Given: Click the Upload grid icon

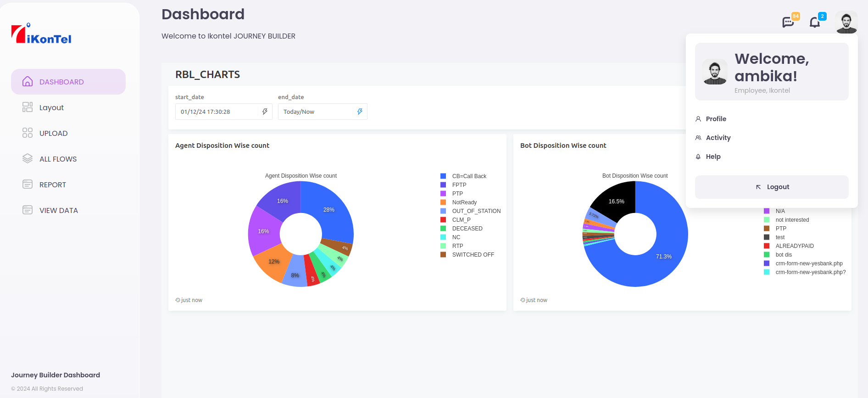Looking at the screenshot, I should point(28,133).
